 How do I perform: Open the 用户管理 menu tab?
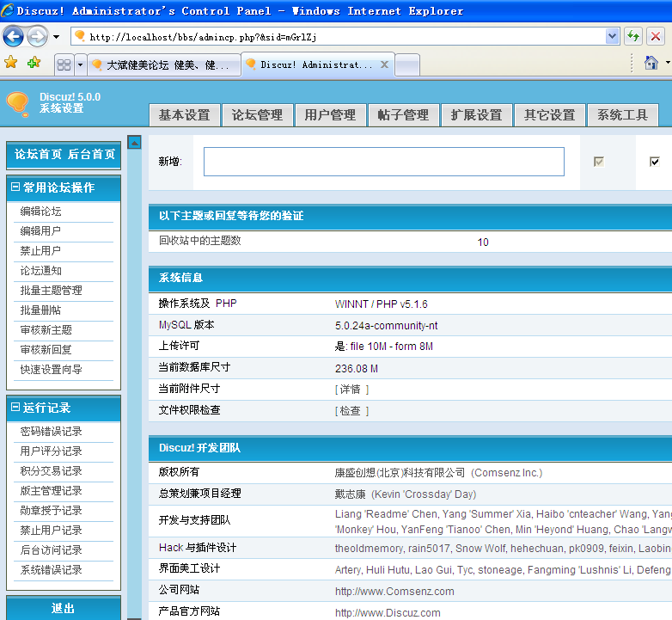(331, 115)
